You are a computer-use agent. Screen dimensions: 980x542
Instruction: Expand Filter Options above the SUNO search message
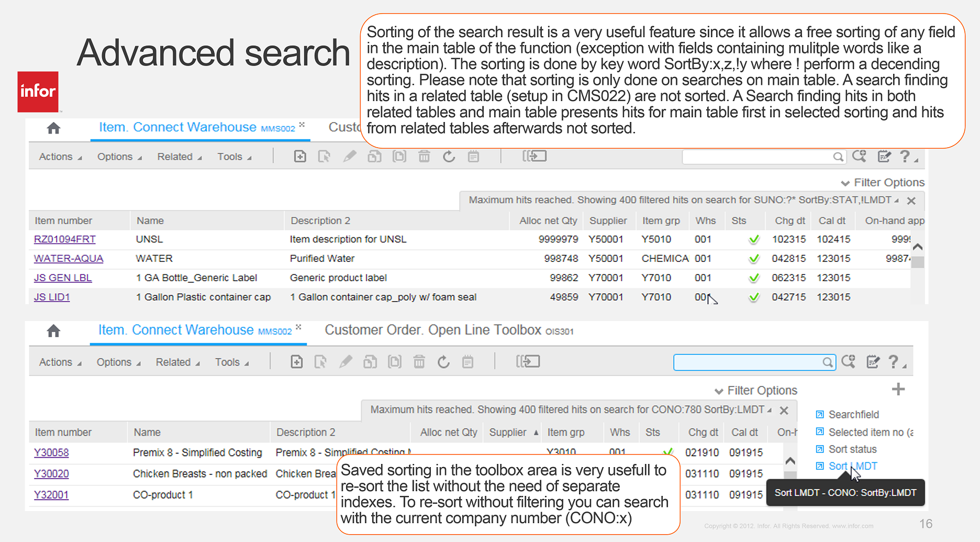[883, 183]
